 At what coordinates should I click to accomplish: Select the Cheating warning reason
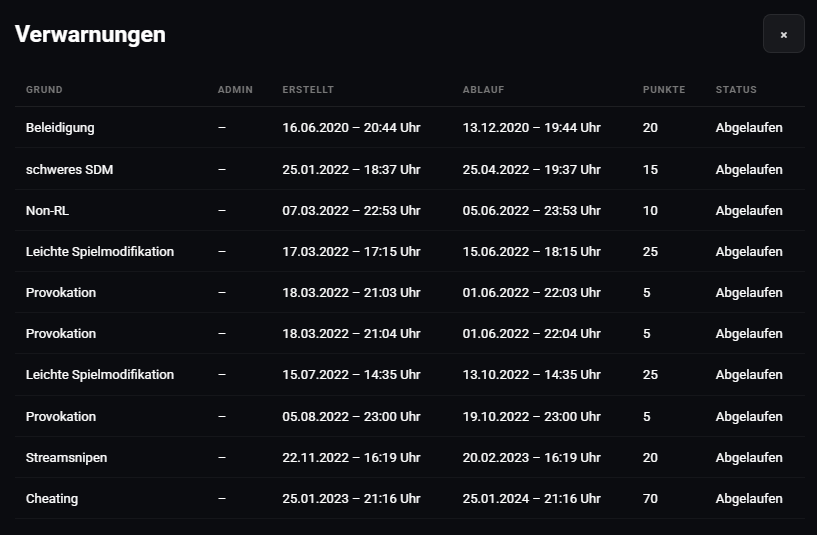(x=52, y=499)
